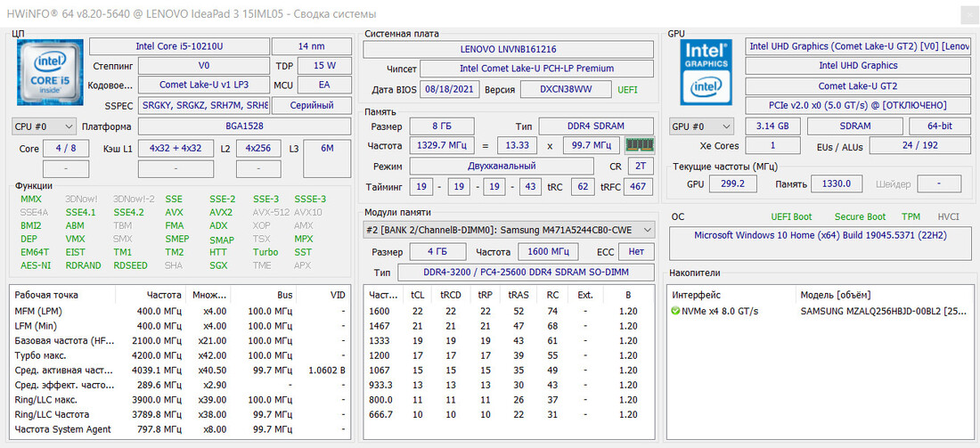The image size is (980, 448).
Task: Click the LENOVO LNVNB161216 motherboard field
Action: (x=508, y=49)
